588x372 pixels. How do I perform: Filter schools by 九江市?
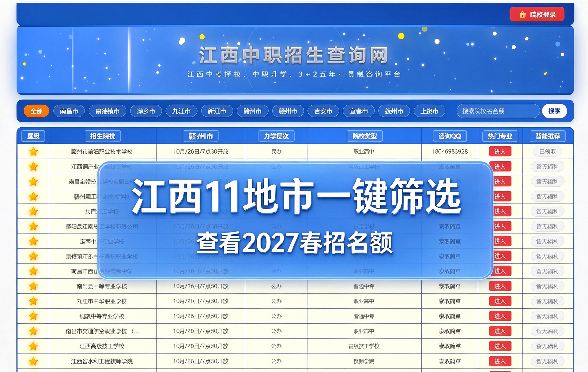[181, 111]
